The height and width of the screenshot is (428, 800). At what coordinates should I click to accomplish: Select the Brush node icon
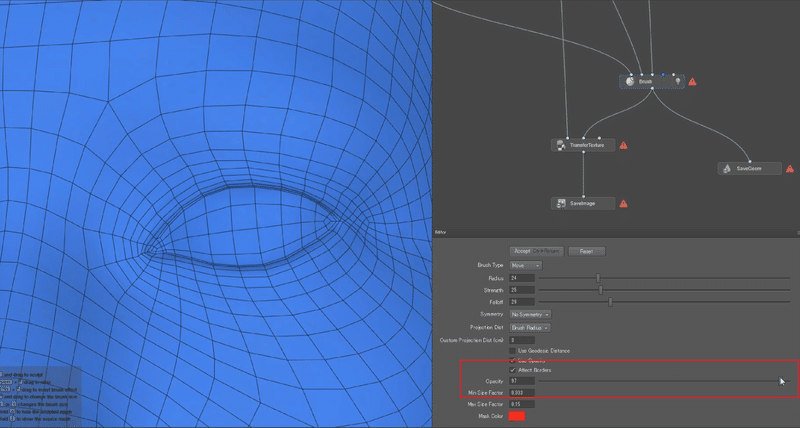click(630, 82)
